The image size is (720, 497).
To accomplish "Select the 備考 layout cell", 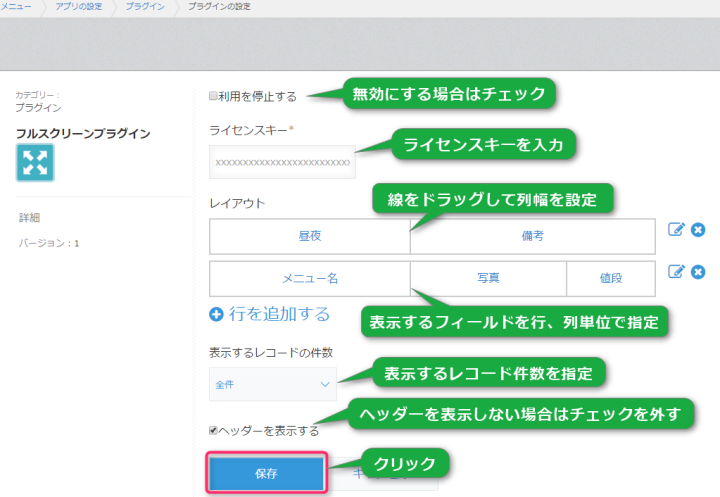I will tap(532, 237).
